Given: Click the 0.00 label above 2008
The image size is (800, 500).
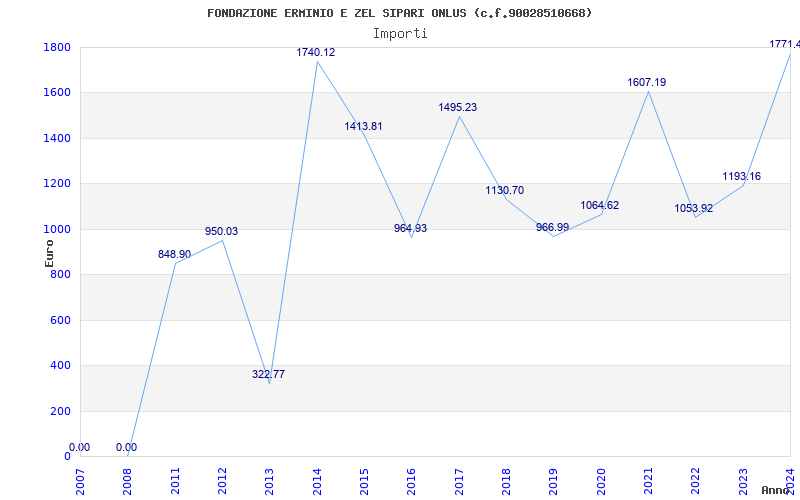Looking at the screenshot, I should click(127, 447).
